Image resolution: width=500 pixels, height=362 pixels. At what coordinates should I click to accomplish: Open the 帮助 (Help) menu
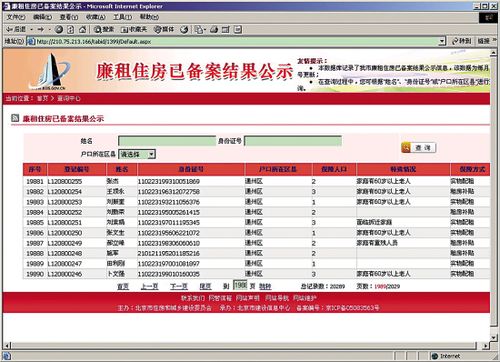click(x=149, y=17)
